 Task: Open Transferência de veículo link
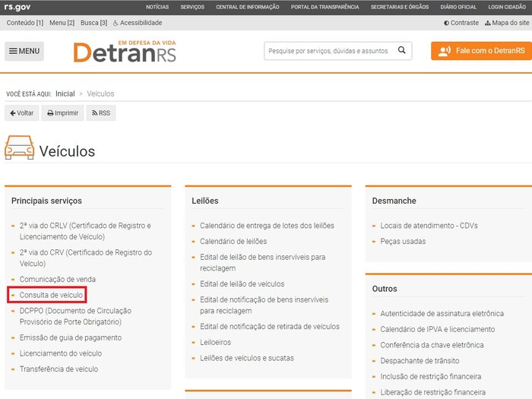59,369
